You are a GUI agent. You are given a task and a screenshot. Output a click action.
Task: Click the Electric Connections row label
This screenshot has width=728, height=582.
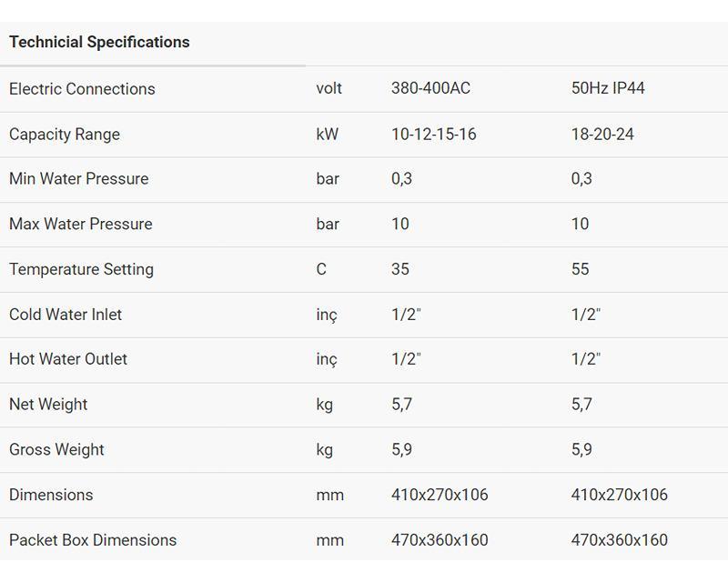click(82, 88)
